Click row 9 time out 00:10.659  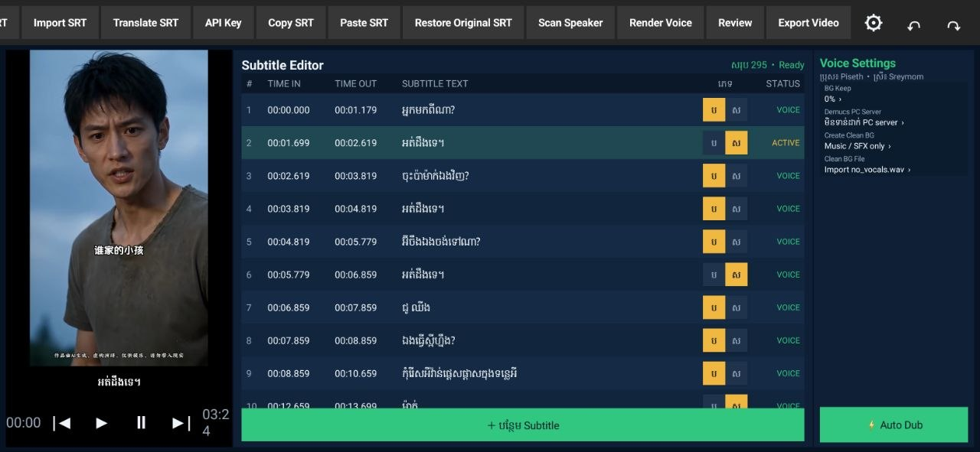click(x=356, y=373)
